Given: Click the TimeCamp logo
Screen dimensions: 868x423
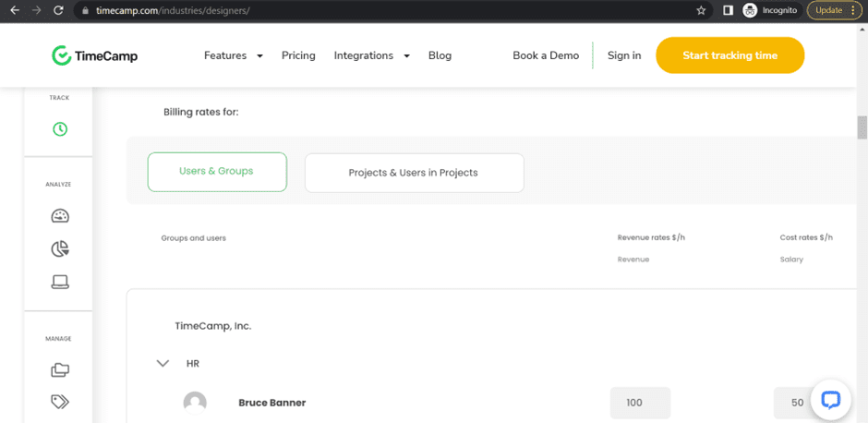Looking at the screenshot, I should pyautogui.click(x=94, y=55).
